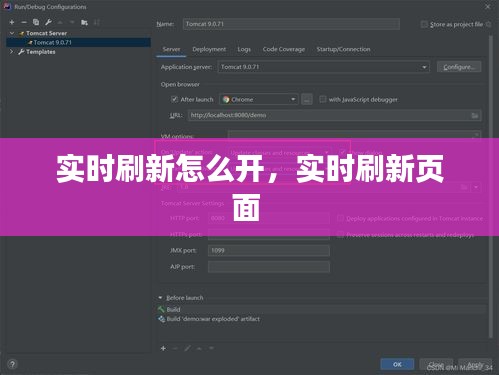Toggle Store as project file checkbox
Screen dimensions: 499x375
coord(424,24)
